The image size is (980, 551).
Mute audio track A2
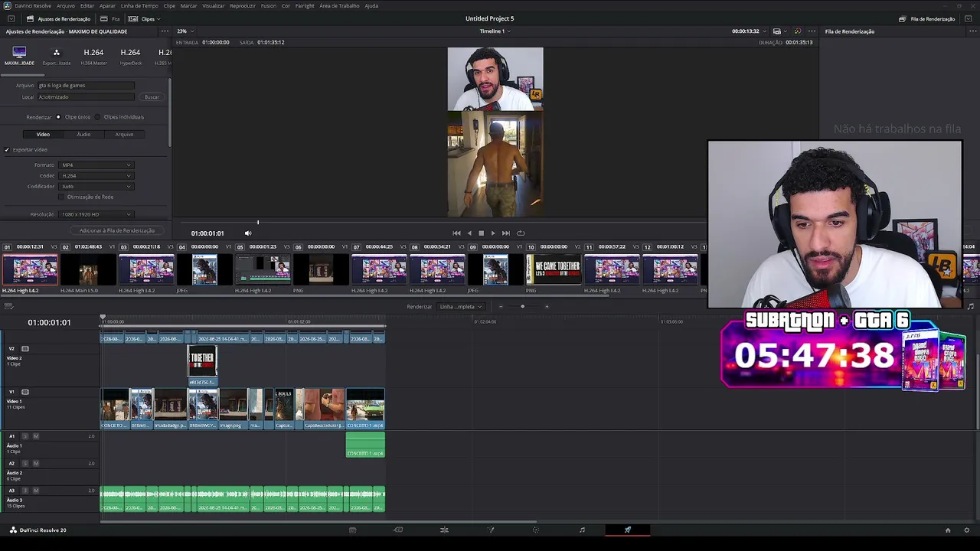click(x=35, y=464)
